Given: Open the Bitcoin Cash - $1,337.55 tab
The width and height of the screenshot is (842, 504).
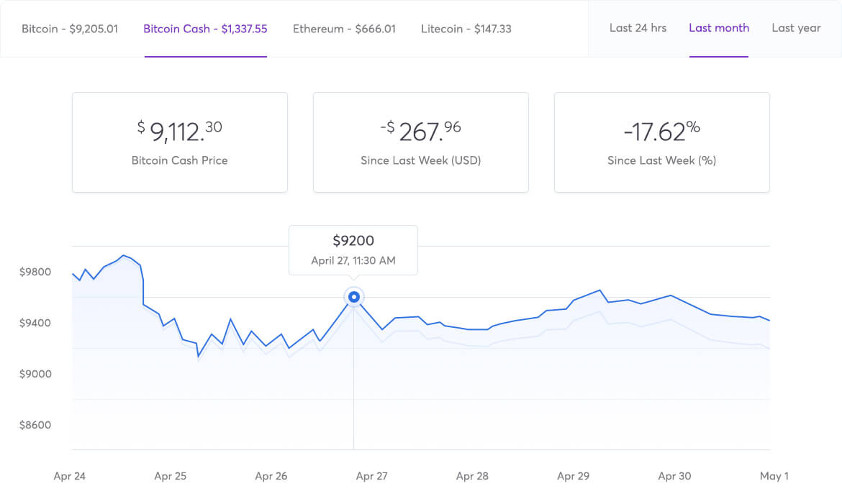Looking at the screenshot, I should tap(205, 29).
